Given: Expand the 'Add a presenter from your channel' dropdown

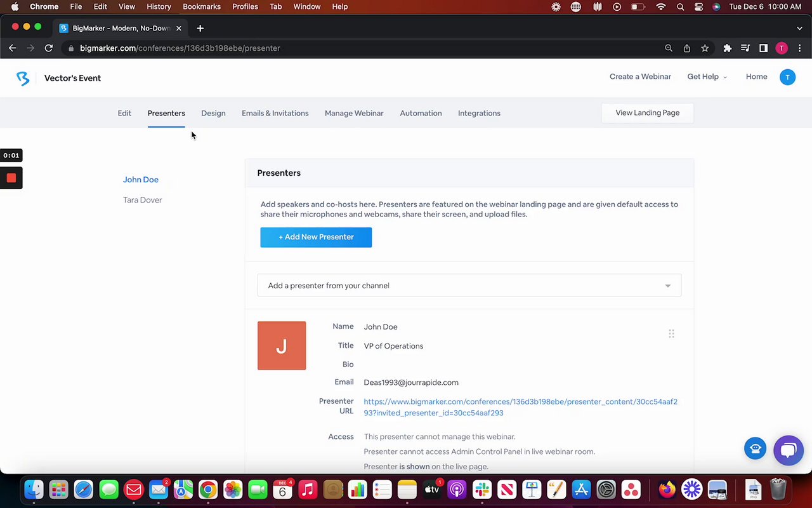Looking at the screenshot, I should tap(469, 286).
